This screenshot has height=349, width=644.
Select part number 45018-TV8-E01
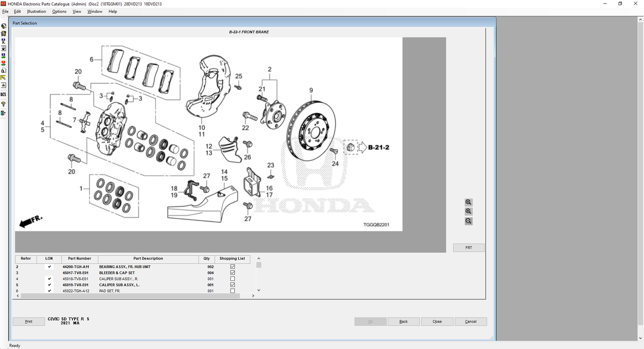[x=76, y=279]
